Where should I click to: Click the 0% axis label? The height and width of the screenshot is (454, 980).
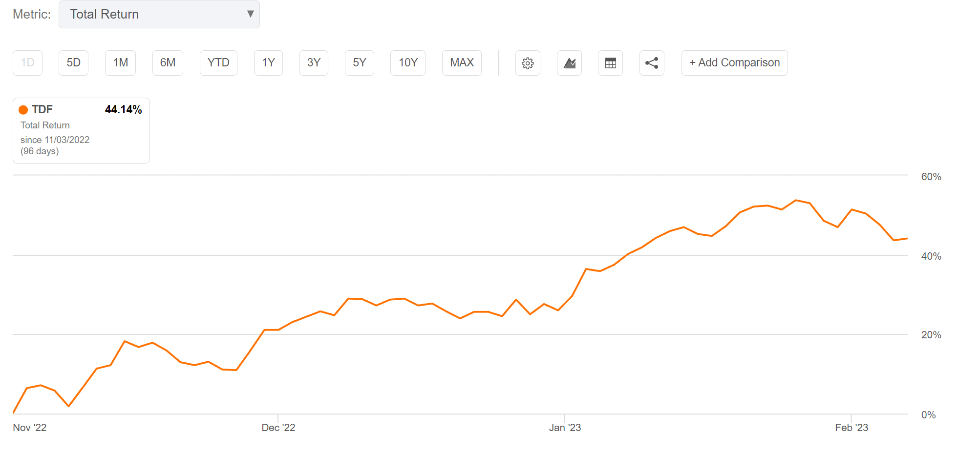coord(928,415)
